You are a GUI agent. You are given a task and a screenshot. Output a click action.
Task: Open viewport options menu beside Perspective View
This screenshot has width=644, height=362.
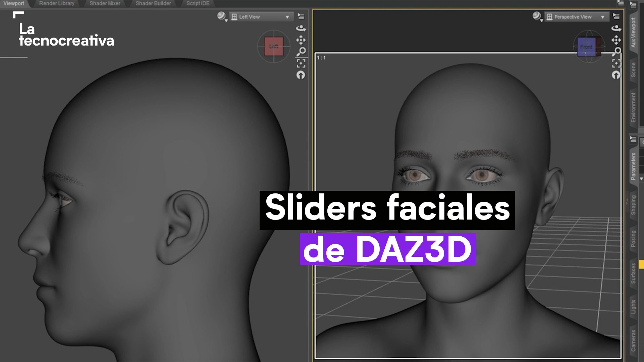(x=616, y=16)
